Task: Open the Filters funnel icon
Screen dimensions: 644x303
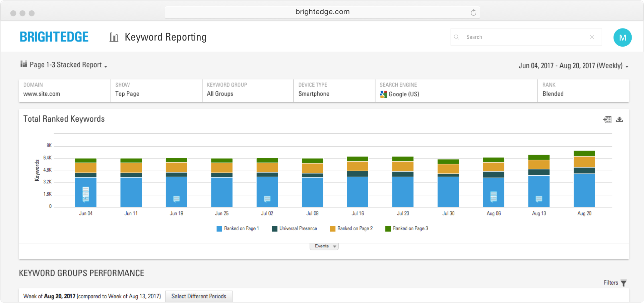Action: [623, 283]
